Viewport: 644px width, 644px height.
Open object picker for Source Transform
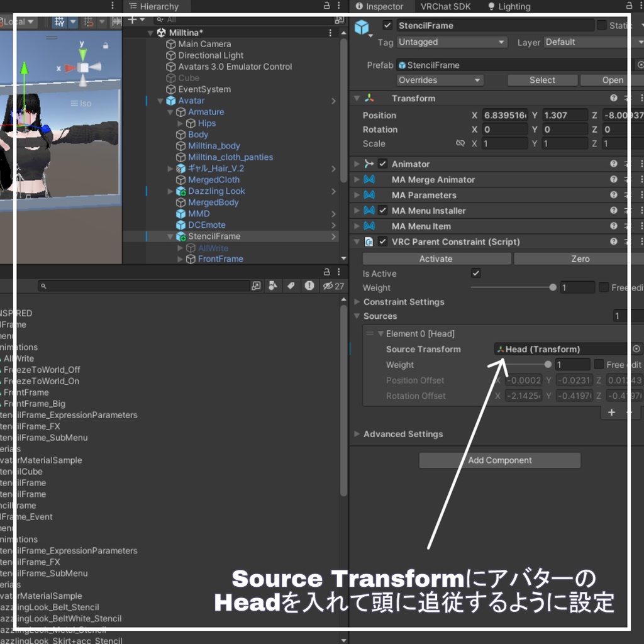pyautogui.click(x=636, y=349)
